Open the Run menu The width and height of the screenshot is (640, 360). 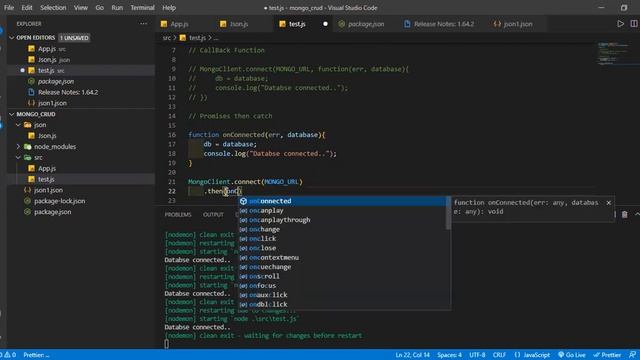point(117,8)
